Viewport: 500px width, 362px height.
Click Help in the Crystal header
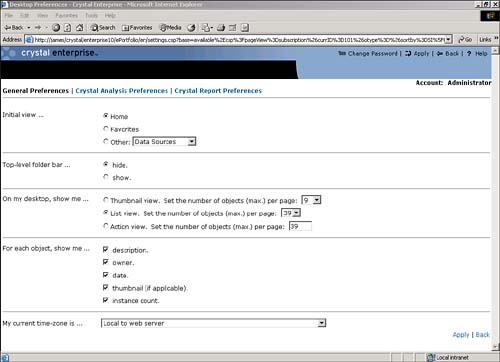477,53
